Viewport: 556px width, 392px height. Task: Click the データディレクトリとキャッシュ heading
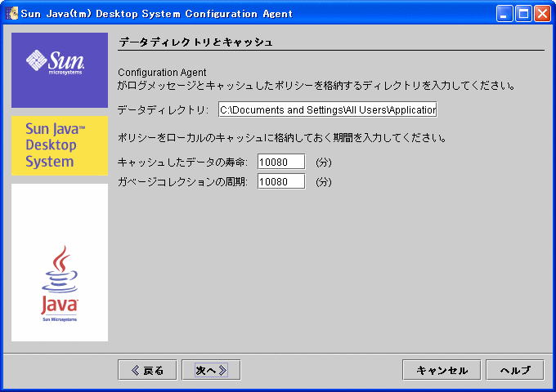(x=195, y=42)
